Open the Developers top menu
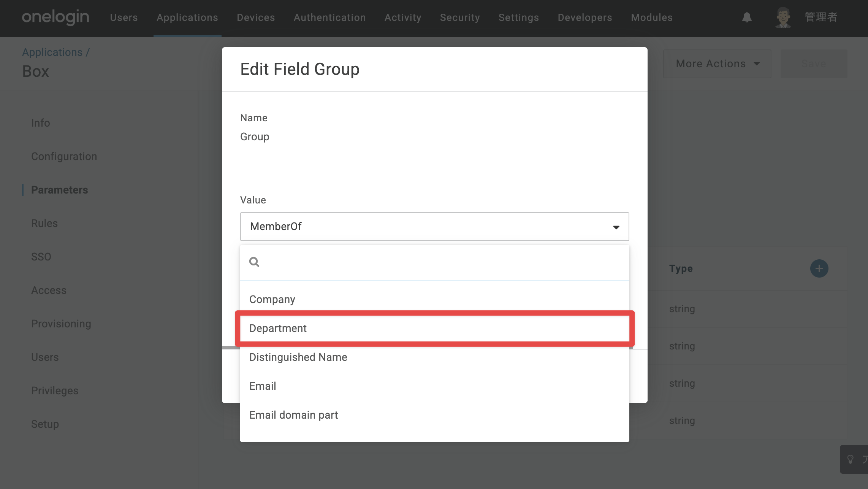This screenshot has height=489, width=868. pos(585,17)
